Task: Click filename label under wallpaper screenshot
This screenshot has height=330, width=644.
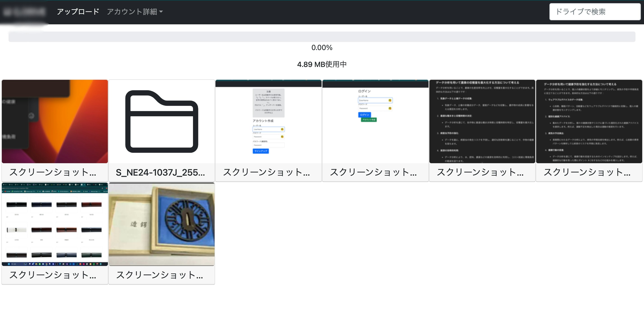Action: tap(53, 172)
